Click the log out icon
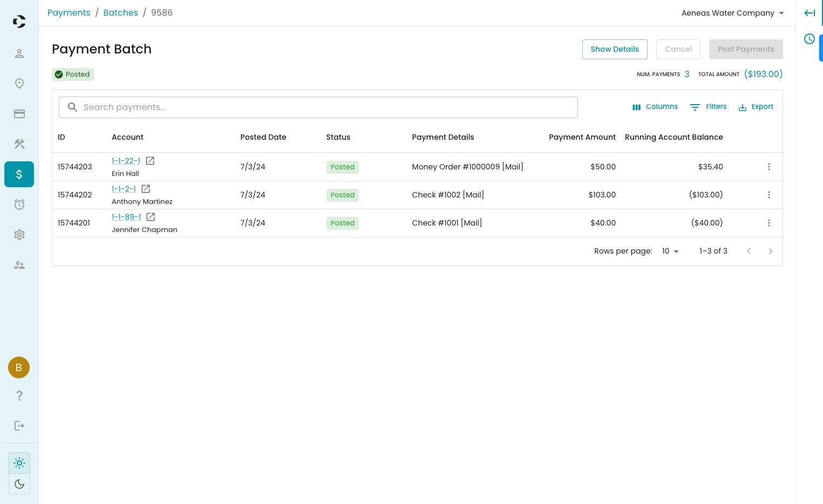Image resolution: width=823 pixels, height=504 pixels. 19,426
